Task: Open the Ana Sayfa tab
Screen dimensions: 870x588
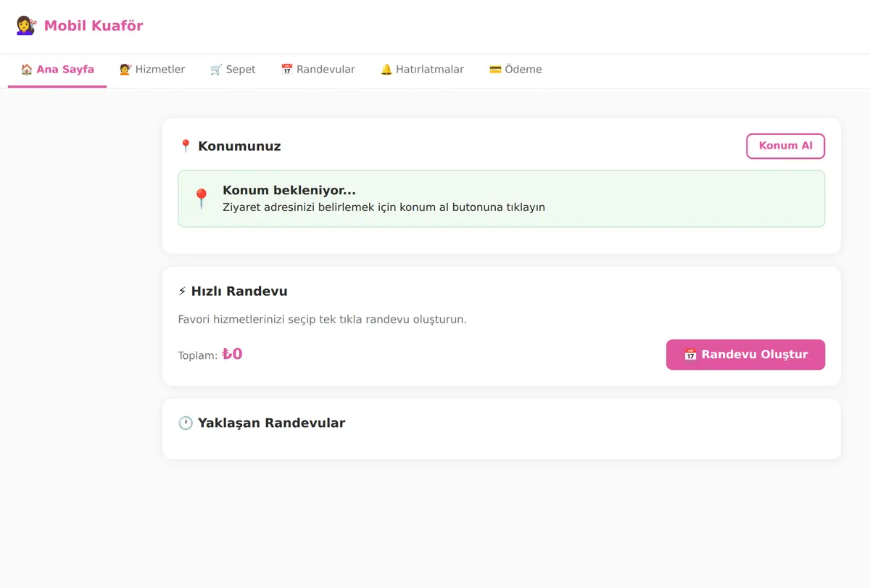Action: coord(57,70)
